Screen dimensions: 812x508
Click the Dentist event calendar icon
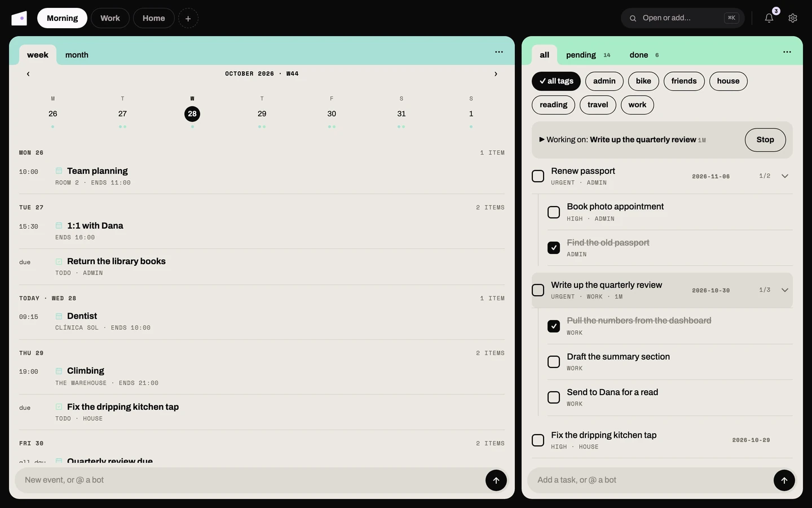pos(59,316)
